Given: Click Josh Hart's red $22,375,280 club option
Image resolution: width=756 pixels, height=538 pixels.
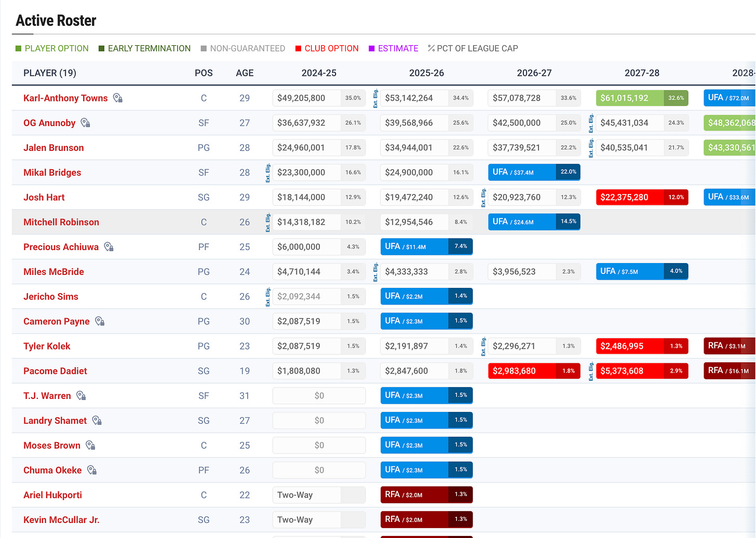Looking at the screenshot, I should (x=642, y=197).
